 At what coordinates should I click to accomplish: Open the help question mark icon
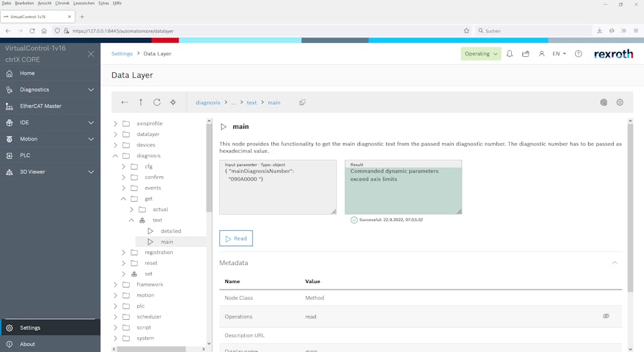click(x=578, y=54)
